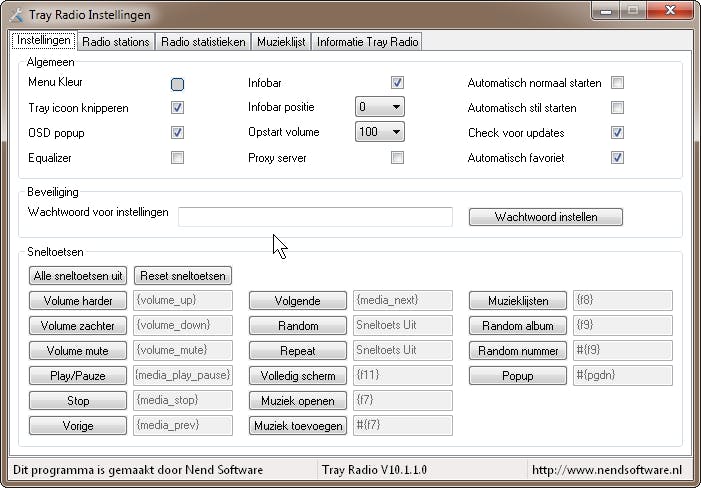Screen dimensions: 701x488
Task: Click the Random album button
Action: [x=518, y=326]
